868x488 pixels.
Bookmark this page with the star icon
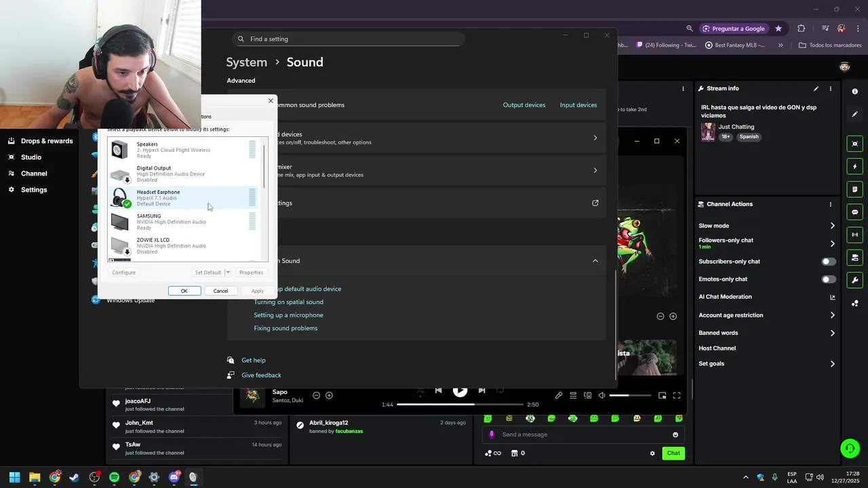(778, 28)
